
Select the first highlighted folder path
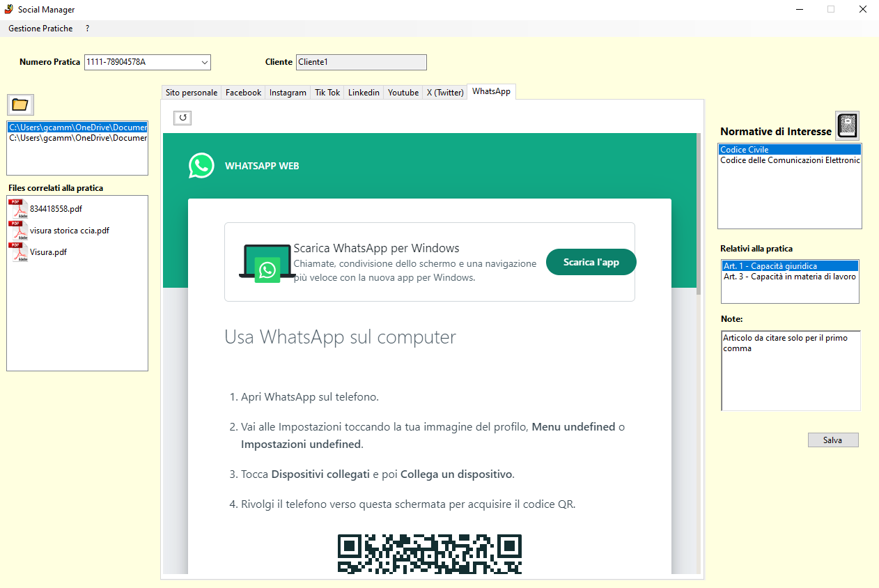pyautogui.click(x=77, y=127)
